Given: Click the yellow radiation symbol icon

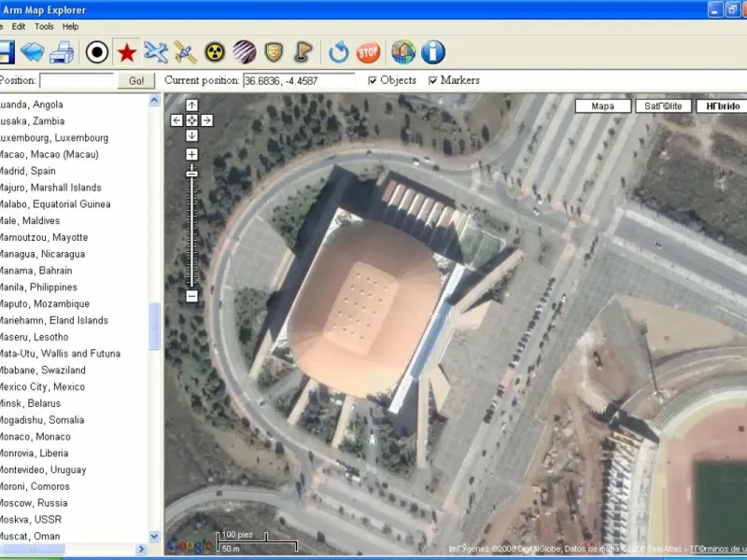Looking at the screenshot, I should (x=215, y=52).
